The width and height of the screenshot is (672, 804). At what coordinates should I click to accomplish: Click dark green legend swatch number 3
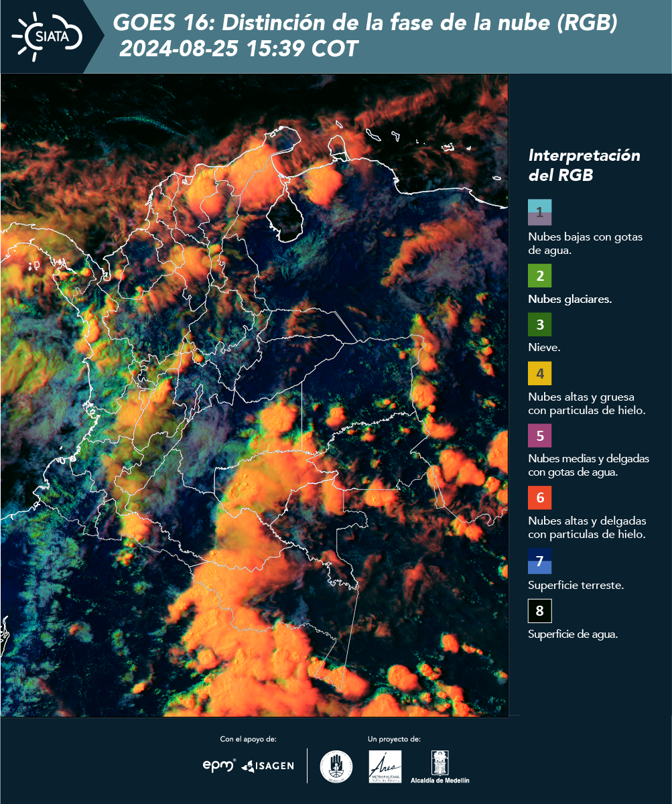539,326
